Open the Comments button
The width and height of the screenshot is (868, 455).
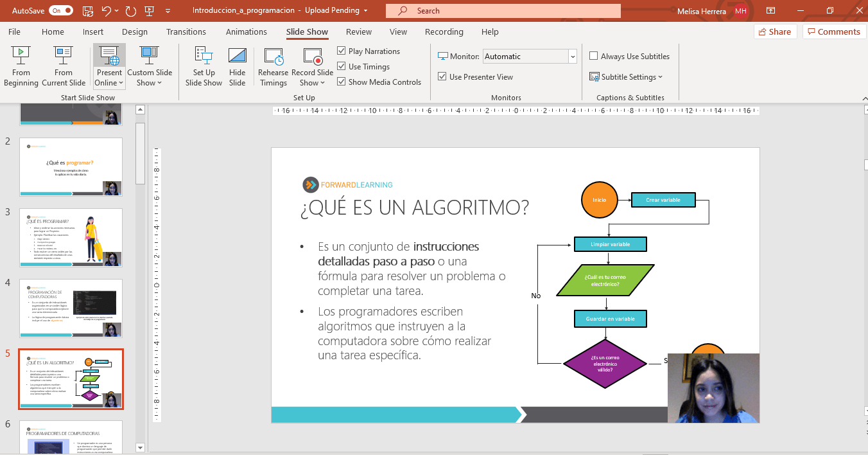pyautogui.click(x=834, y=31)
